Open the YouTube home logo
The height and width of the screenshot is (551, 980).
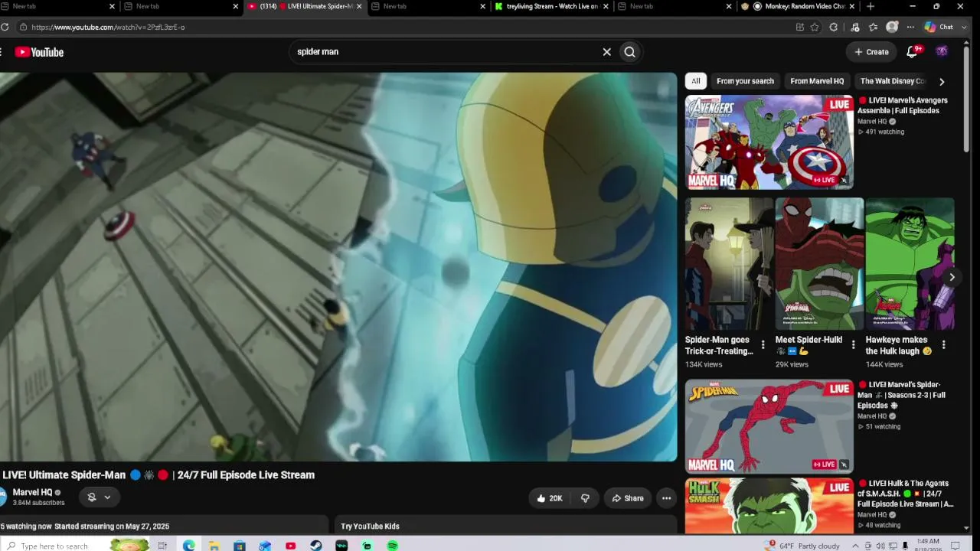(39, 52)
